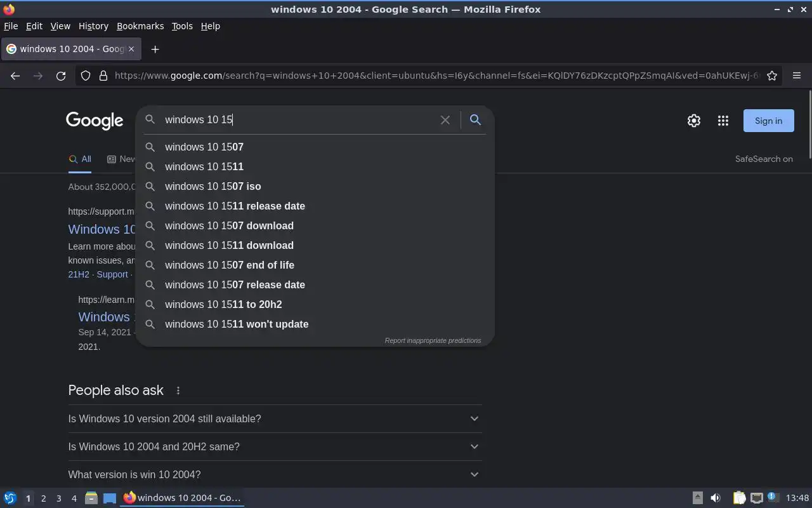
Task: Click the 13:48 clock in the tray
Action: 797,498
